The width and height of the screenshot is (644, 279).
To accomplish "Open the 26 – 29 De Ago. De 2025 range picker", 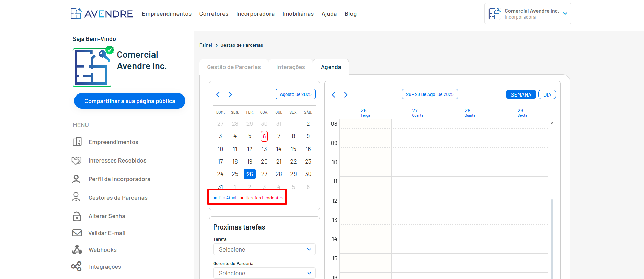I will click(430, 94).
